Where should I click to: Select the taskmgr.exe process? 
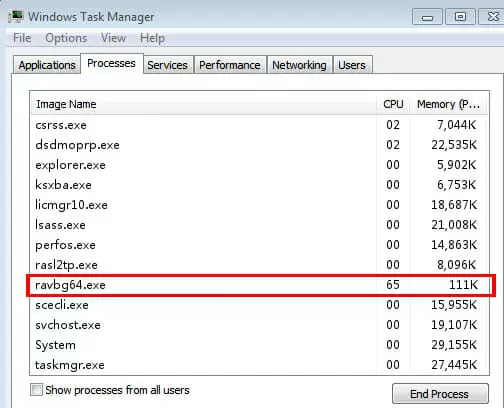[x=259, y=365]
